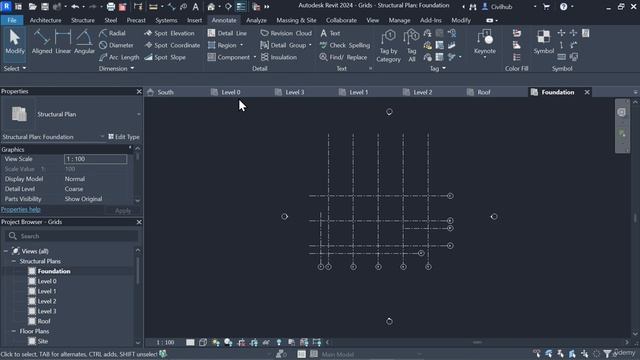This screenshot has width=640, height=360.
Task: Expand the Select panel dropdown
Action: tap(15, 68)
